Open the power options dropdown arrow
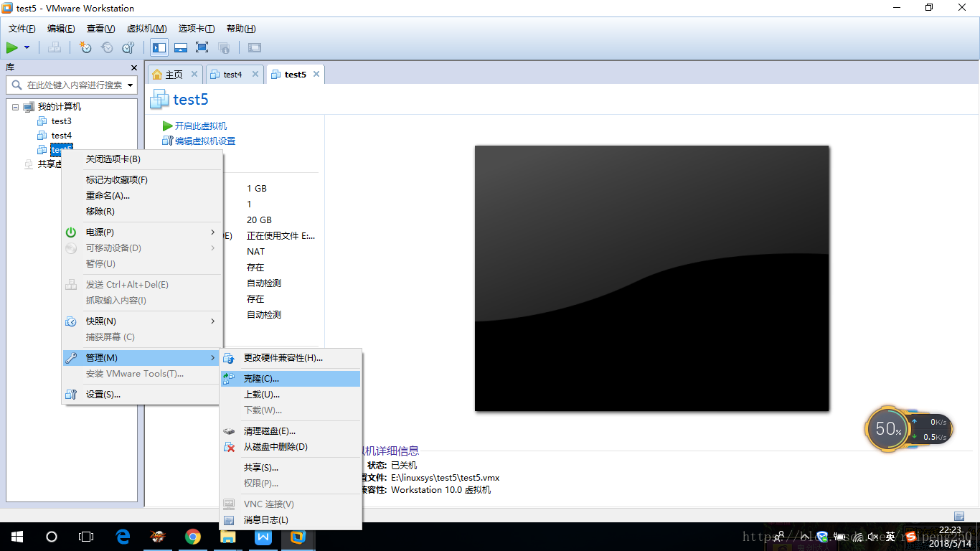The width and height of the screenshot is (980, 551). pos(27,47)
